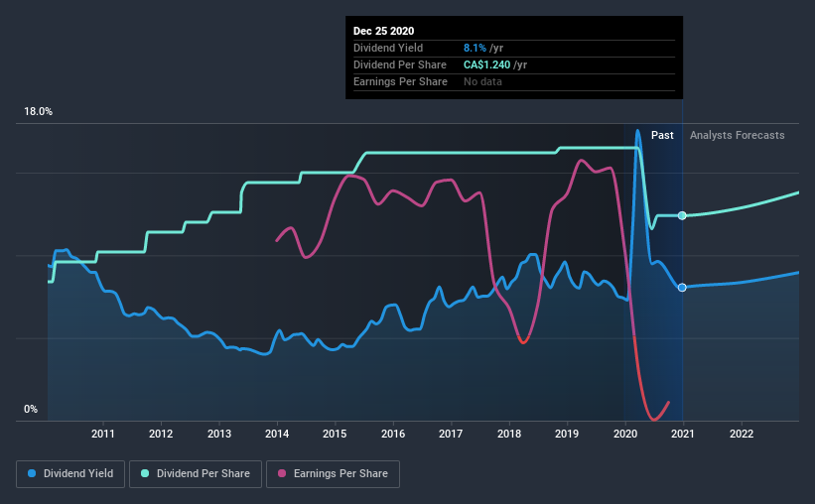The image size is (815, 504).
Task: Click the 2011 x-axis label
Action: point(103,434)
